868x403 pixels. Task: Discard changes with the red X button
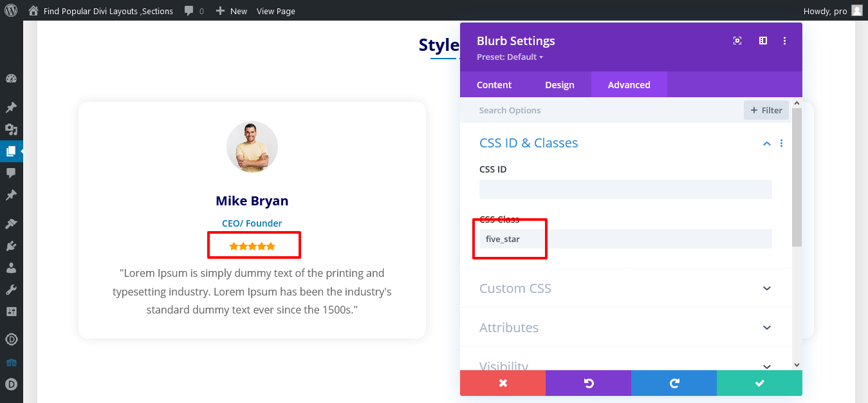(x=503, y=383)
